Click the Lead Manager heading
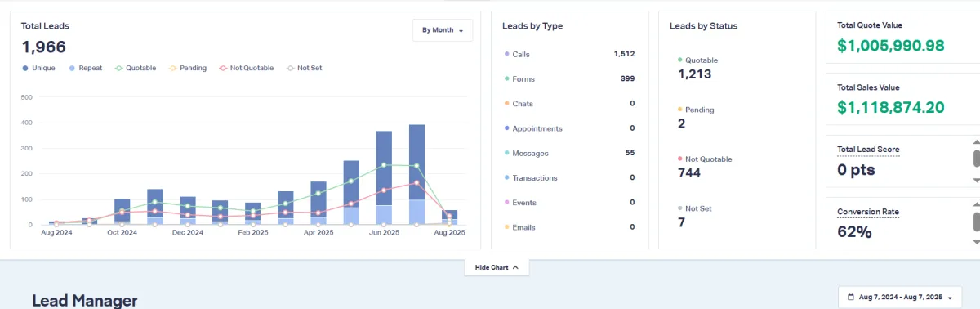The width and height of the screenshot is (980, 309). tap(85, 302)
